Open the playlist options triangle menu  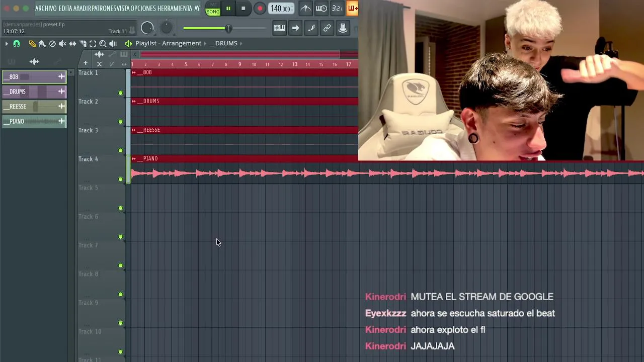7,44
